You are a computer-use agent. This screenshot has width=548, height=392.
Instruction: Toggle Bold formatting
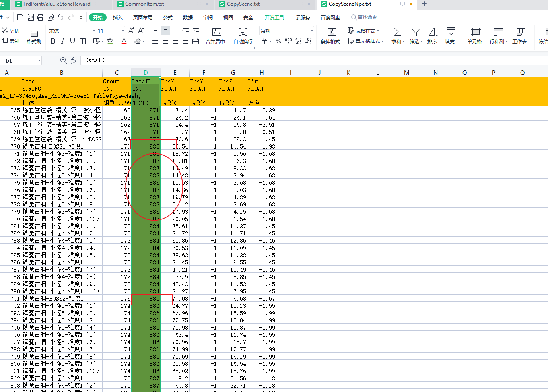(x=53, y=41)
